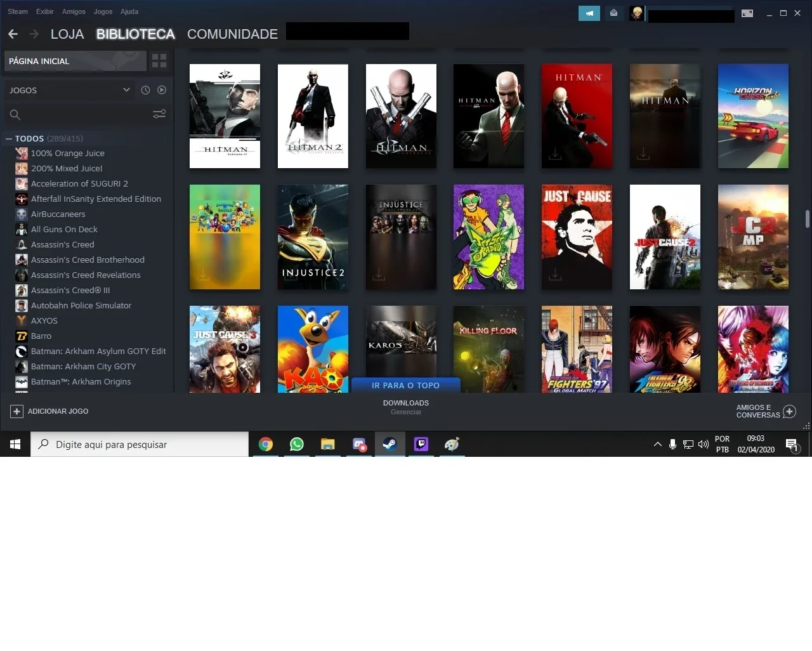
Task: Click the user profile avatar
Action: pos(637,13)
